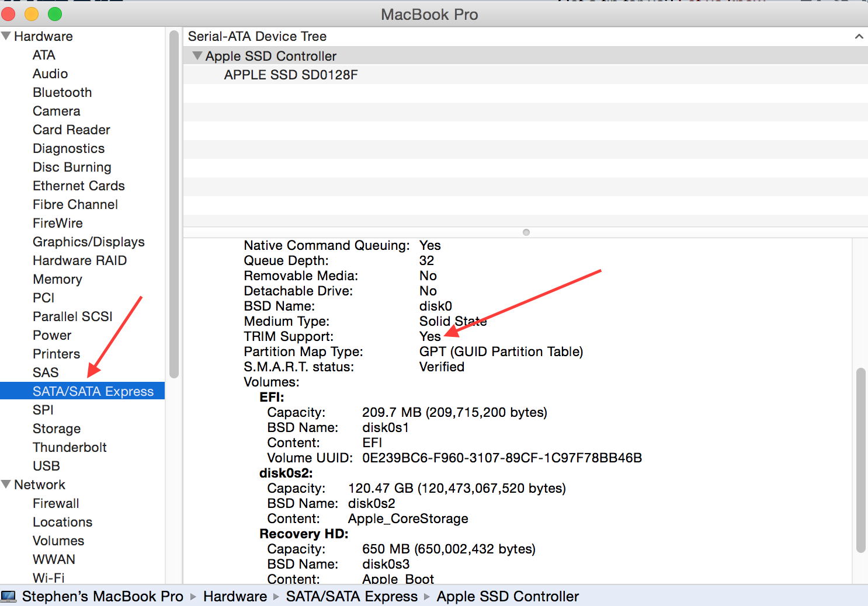Open Locations under Network

[63, 522]
